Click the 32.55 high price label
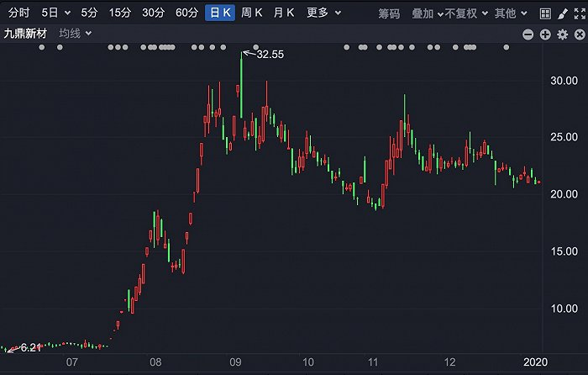Viewport: 588px width, 375px height. tap(270, 55)
